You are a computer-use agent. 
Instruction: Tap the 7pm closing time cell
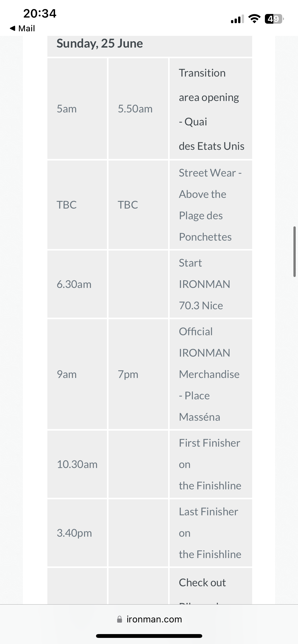[x=138, y=374]
